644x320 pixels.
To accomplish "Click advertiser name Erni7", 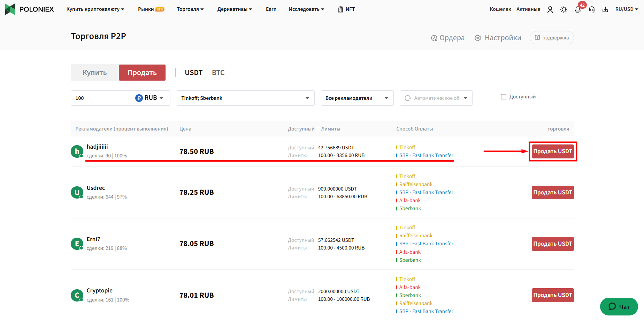I will (93, 239).
